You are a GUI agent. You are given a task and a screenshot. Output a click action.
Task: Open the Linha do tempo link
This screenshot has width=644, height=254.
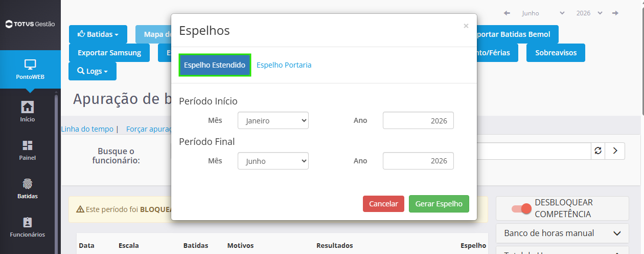(87, 129)
